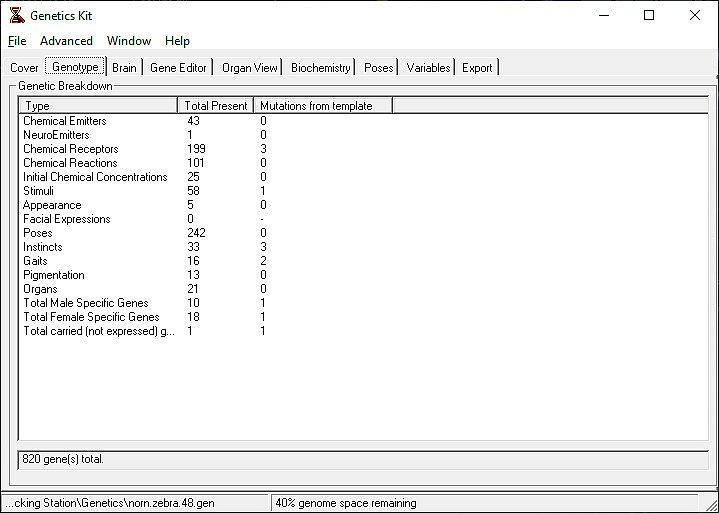Click the 820 gene(s) total field
Viewport: 719px width, 513px height.
tap(363, 460)
